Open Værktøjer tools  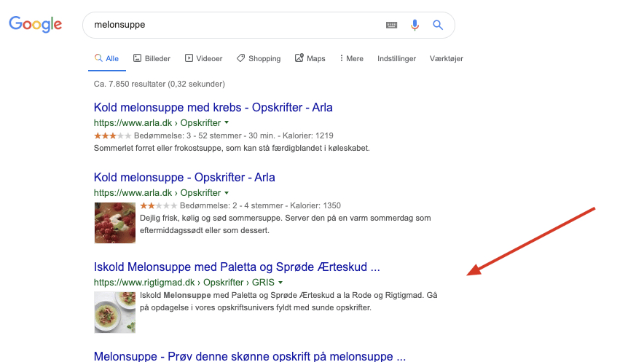coord(447,59)
